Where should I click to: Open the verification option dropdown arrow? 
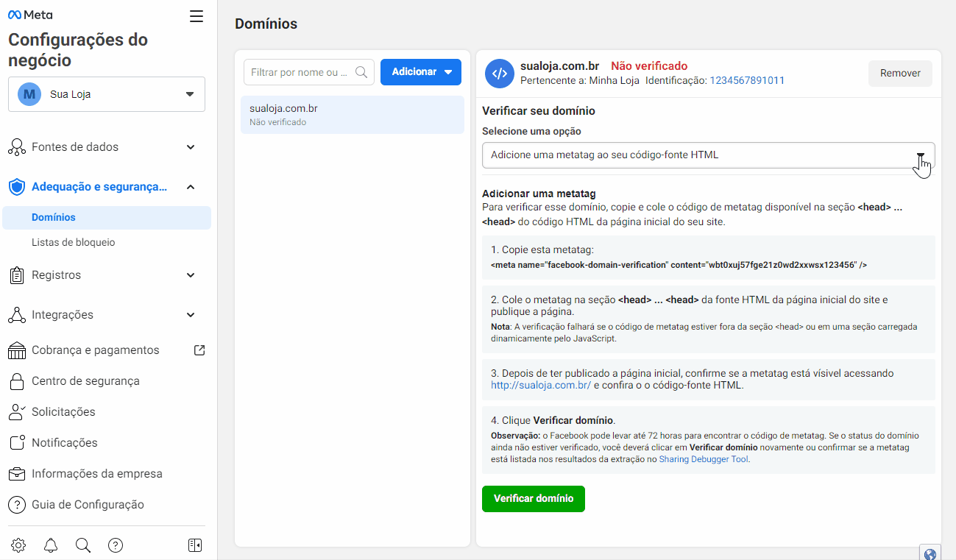coord(921,155)
